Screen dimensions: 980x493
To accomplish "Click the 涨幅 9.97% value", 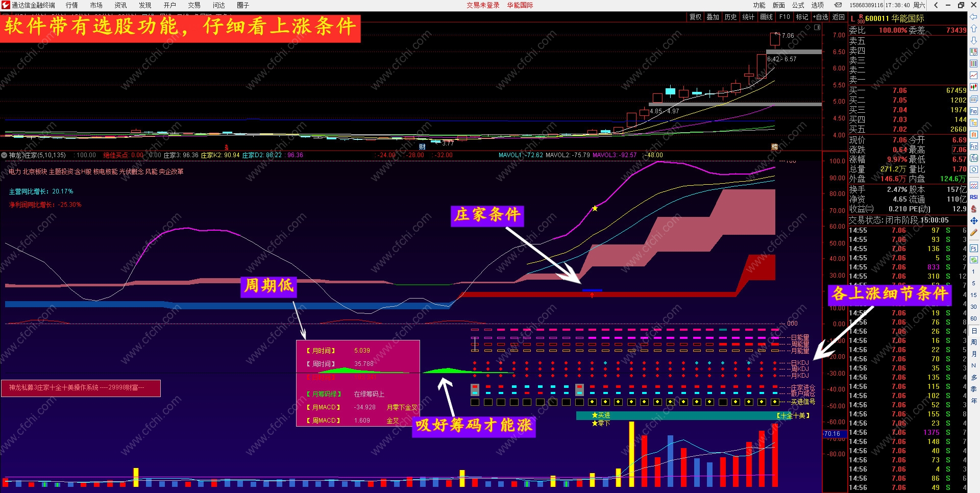I will coord(897,160).
